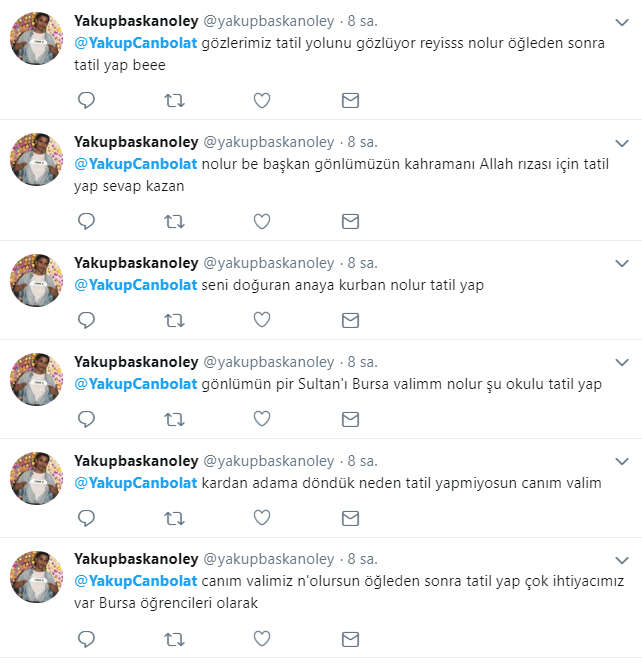
Task: Retweet the 'sevap kazan' tweet
Action: [x=174, y=221]
